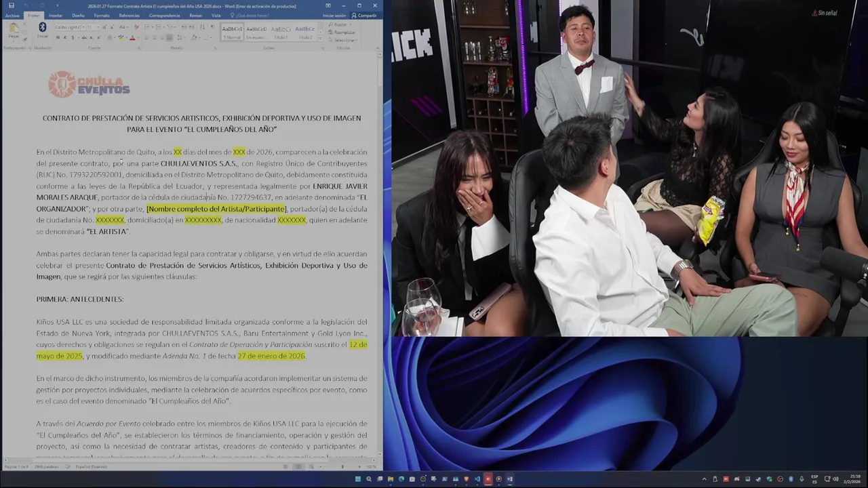The height and width of the screenshot is (488, 868).
Task: Toggle justify alignment
Action: coord(169,37)
